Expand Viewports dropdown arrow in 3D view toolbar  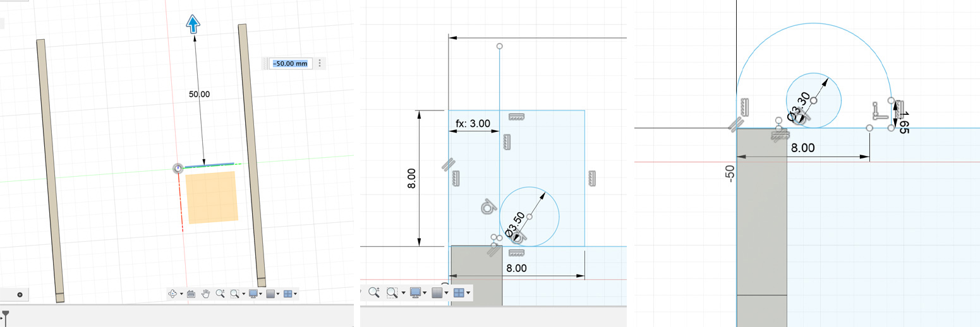(295, 294)
